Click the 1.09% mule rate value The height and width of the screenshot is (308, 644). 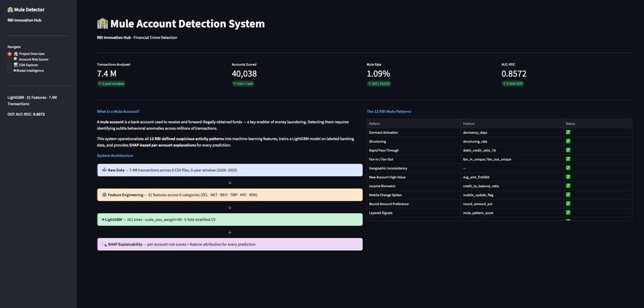pos(378,73)
